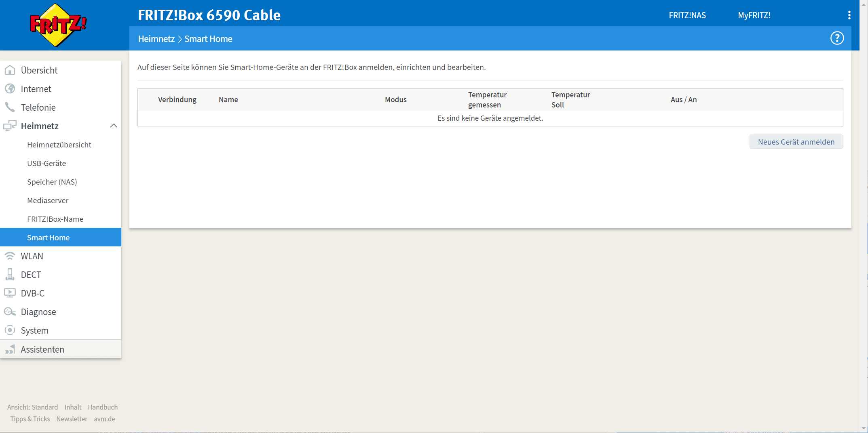Select Mediaserver submenu item
The width and height of the screenshot is (868, 433).
click(x=48, y=200)
